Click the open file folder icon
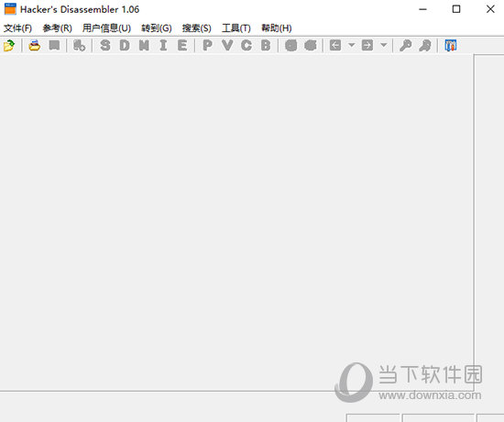This screenshot has height=422, width=504. [x=9, y=45]
